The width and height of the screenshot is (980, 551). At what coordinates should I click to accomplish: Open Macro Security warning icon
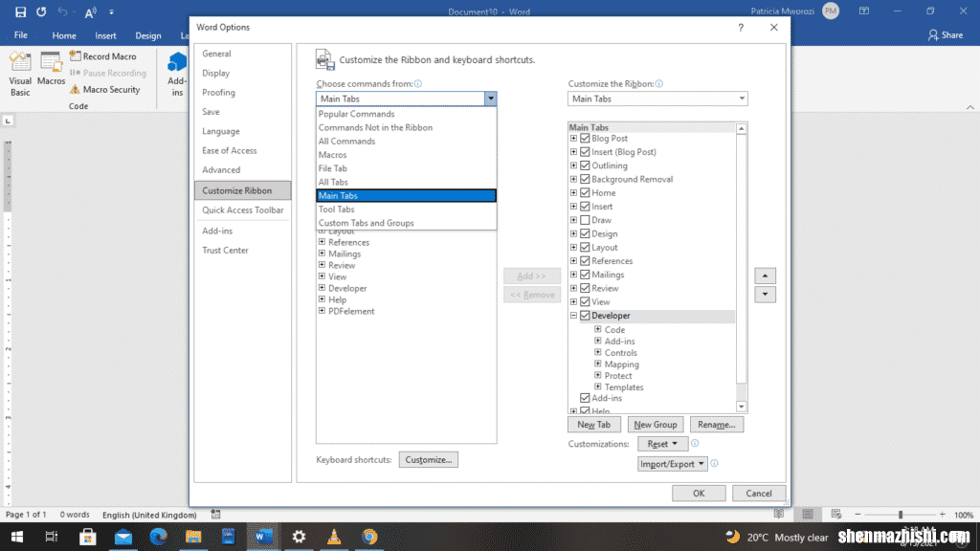75,89
